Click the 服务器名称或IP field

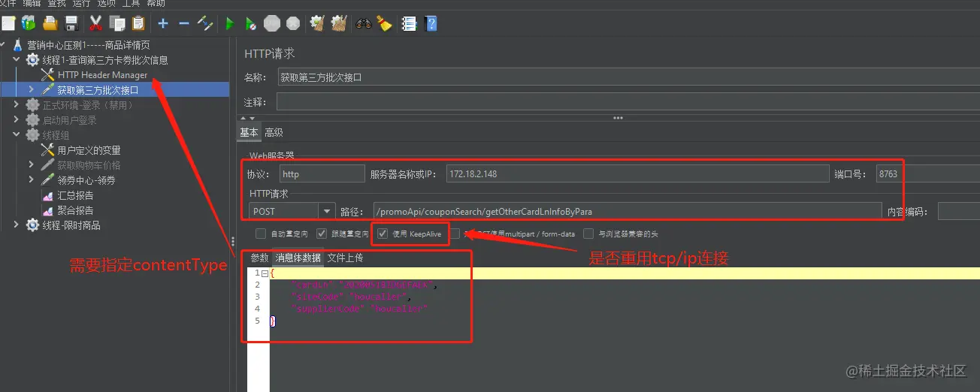pyautogui.click(x=637, y=173)
